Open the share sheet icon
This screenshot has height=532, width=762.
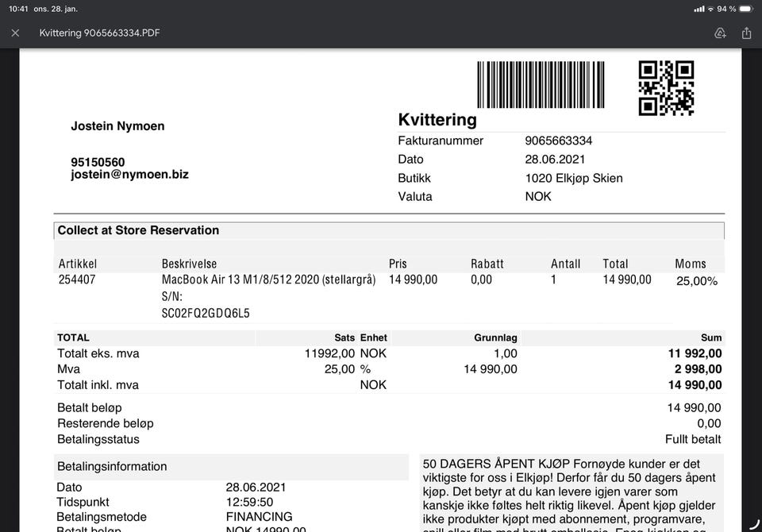[746, 33]
